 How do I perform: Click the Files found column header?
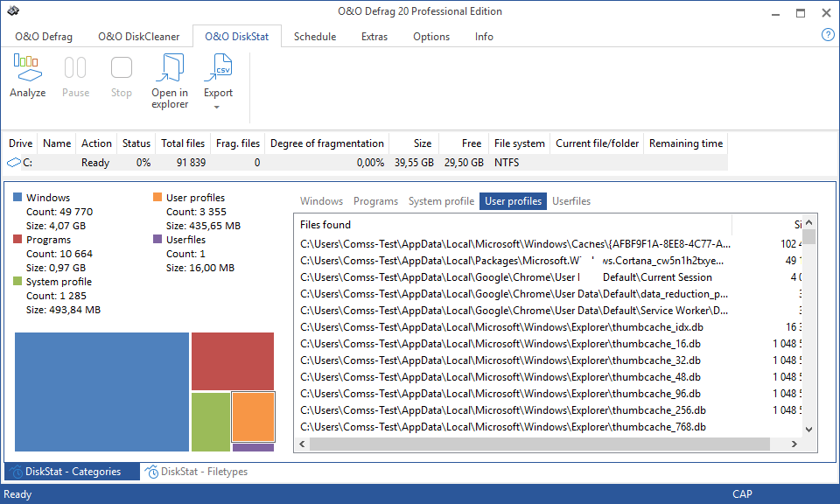click(x=513, y=225)
